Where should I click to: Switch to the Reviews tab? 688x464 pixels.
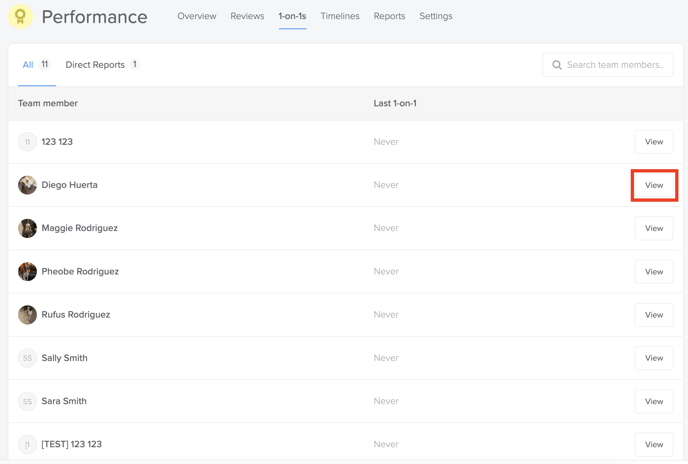click(247, 16)
